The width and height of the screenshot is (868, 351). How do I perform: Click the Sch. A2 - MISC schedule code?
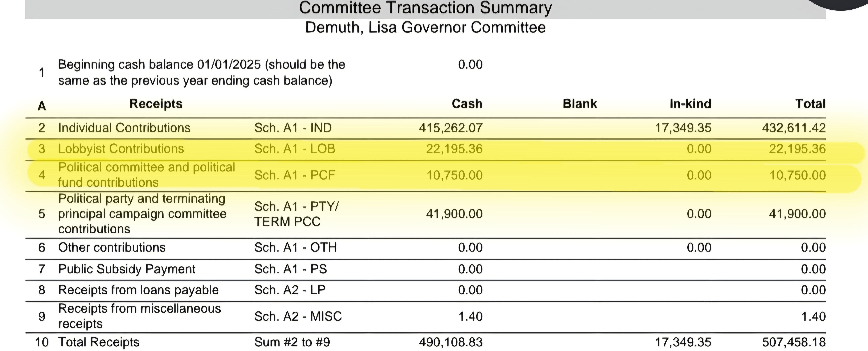pyautogui.click(x=298, y=316)
